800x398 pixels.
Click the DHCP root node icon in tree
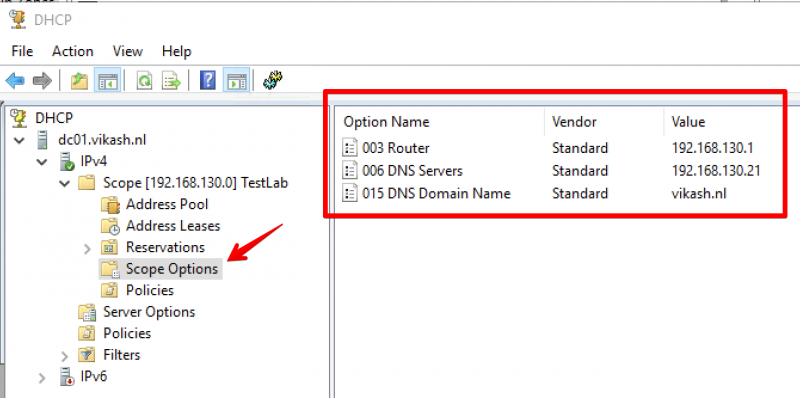click(19, 118)
